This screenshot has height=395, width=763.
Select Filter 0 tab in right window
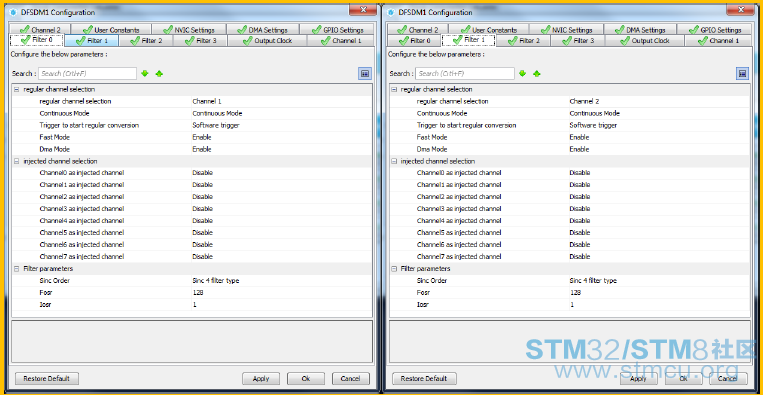point(414,41)
